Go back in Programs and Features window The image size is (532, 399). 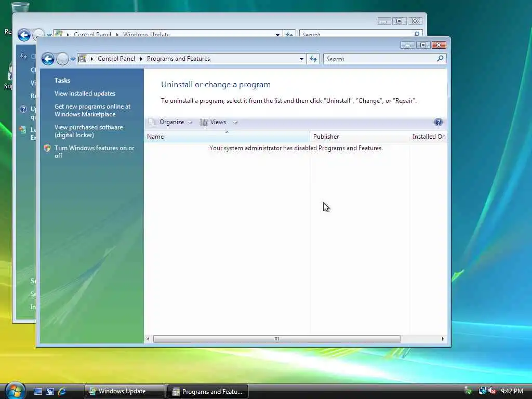coord(48,59)
